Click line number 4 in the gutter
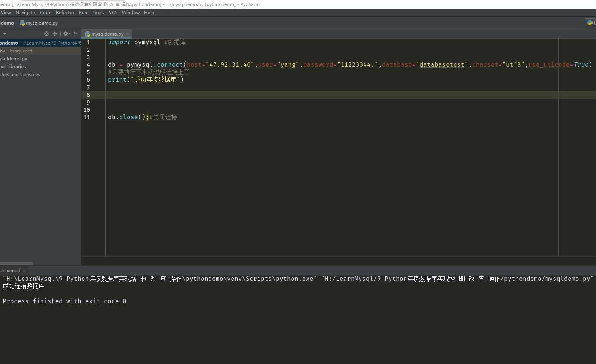Viewport: 596px width, 364px height. pyautogui.click(x=89, y=65)
